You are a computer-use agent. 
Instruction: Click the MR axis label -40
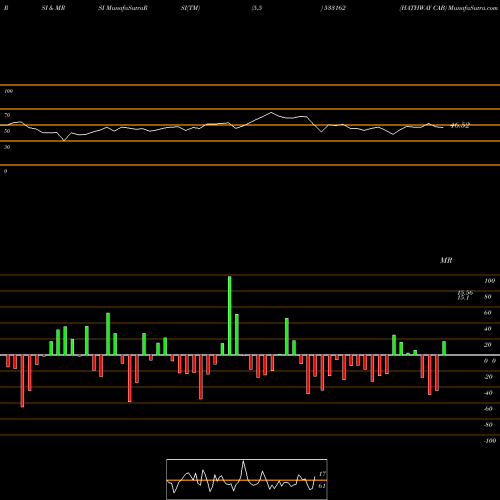click(x=488, y=393)
